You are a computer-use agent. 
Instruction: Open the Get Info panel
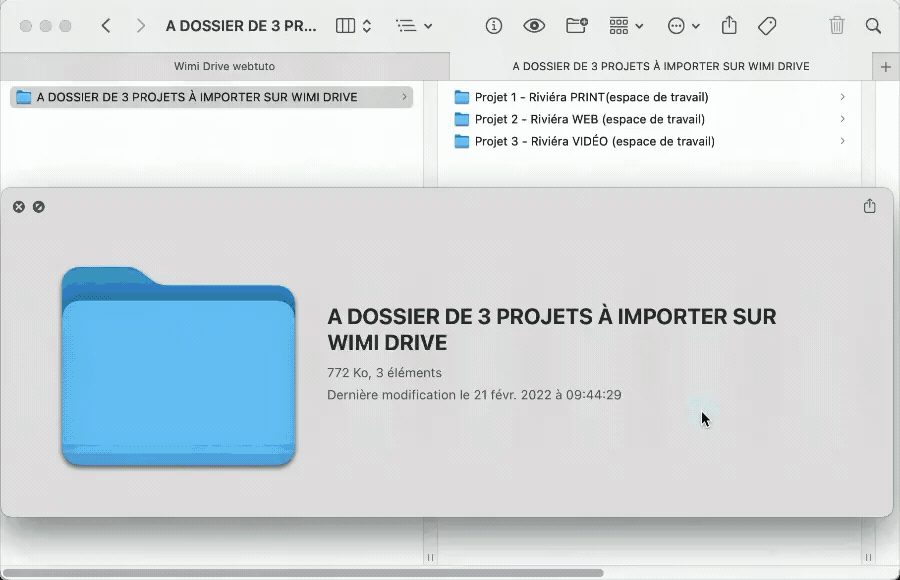(x=493, y=25)
